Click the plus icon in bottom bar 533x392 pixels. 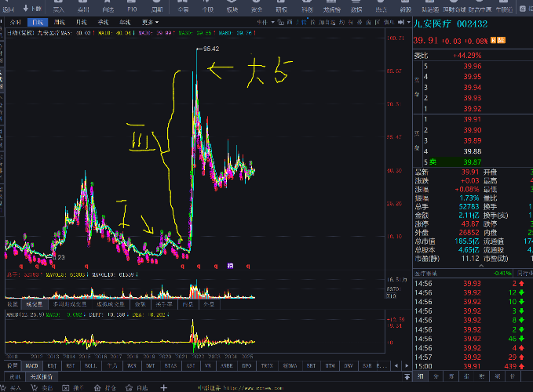pos(164,387)
